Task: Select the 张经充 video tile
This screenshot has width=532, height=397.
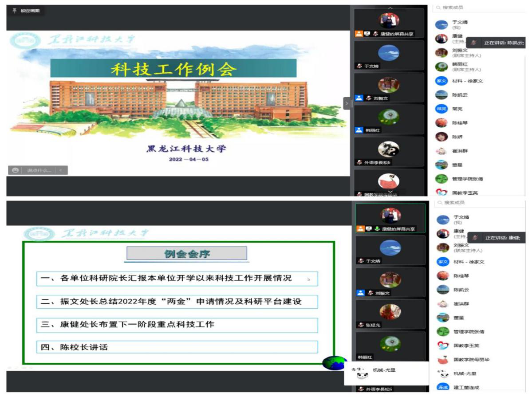Action: click(390, 314)
